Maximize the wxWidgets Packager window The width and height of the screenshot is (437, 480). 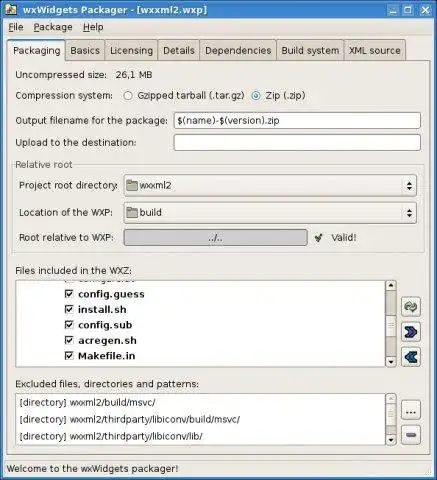click(x=408, y=10)
